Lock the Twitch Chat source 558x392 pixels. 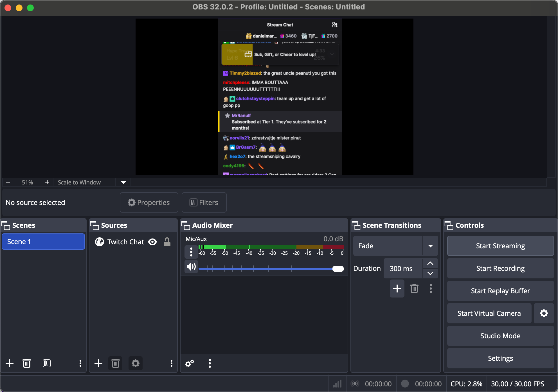[167, 242]
